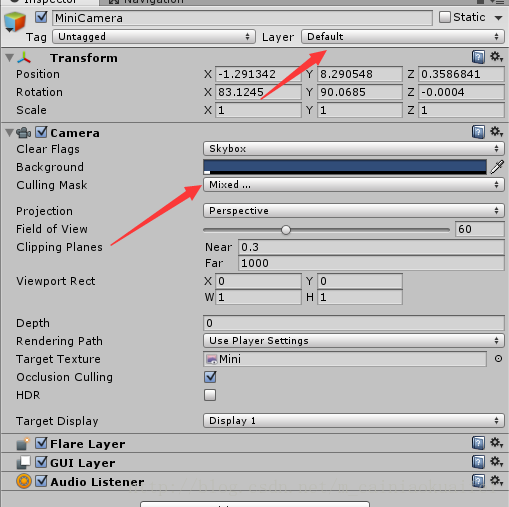
Task: Click the Audio Listener component header
Action: pyautogui.click(x=254, y=481)
